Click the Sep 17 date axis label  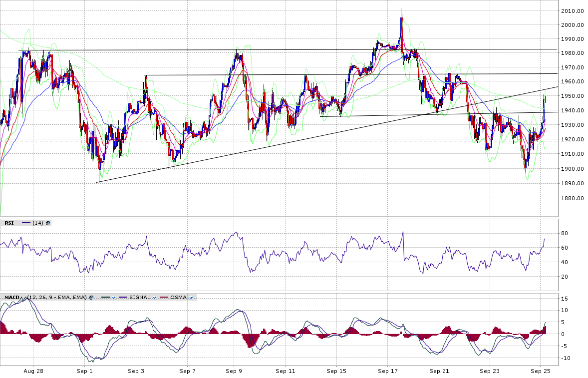point(388,371)
